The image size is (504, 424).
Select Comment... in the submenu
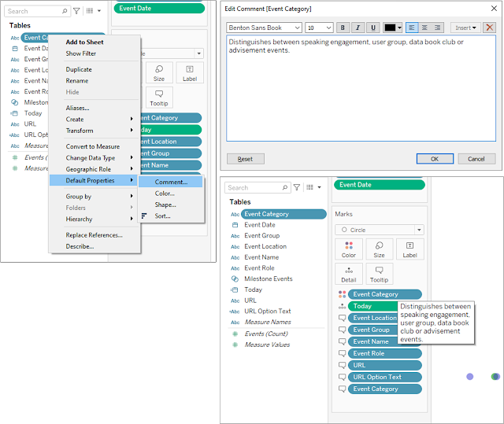(171, 182)
